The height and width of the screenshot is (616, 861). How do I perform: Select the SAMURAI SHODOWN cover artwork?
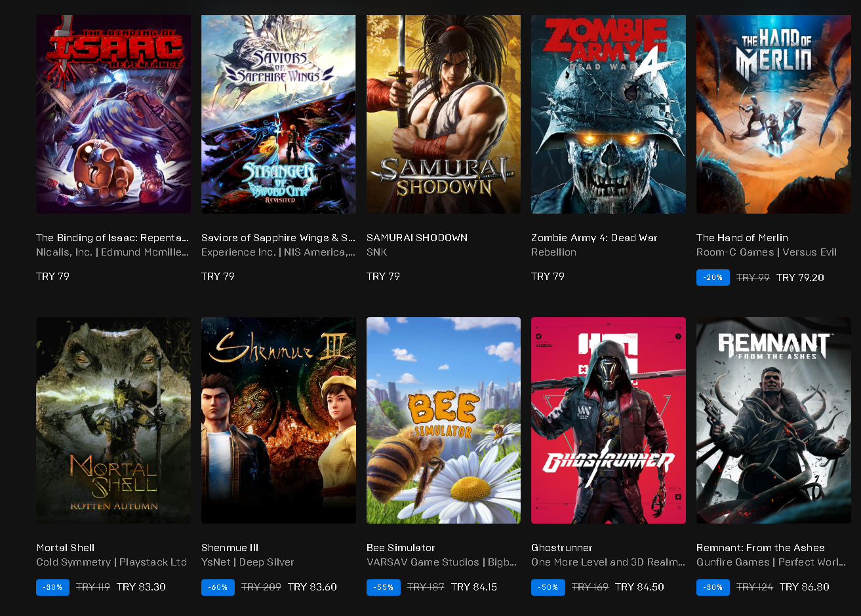(443, 114)
